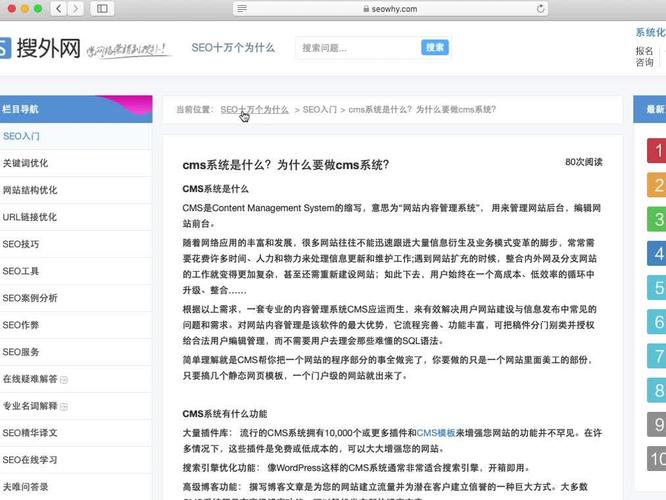Click the blue 搜索 button
666x500 pixels.
point(435,48)
